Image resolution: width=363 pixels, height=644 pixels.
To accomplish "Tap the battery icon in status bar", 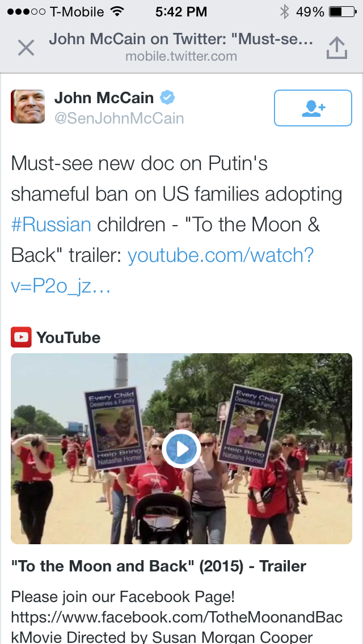I will pyautogui.click(x=342, y=11).
